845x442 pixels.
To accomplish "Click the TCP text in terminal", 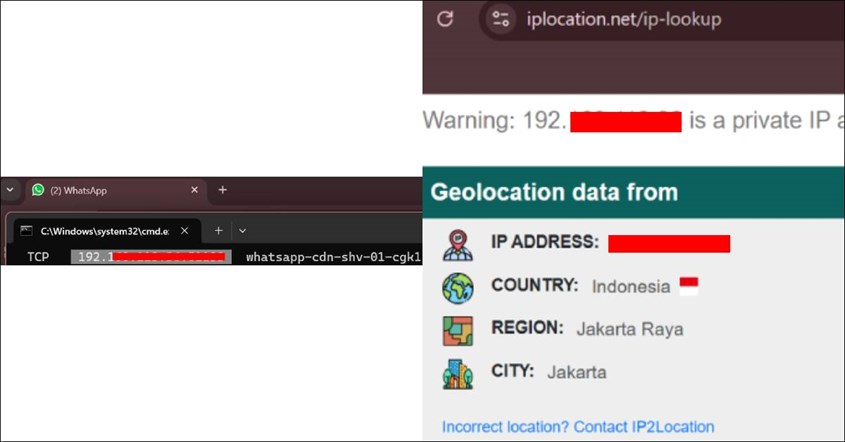I will point(38,257).
